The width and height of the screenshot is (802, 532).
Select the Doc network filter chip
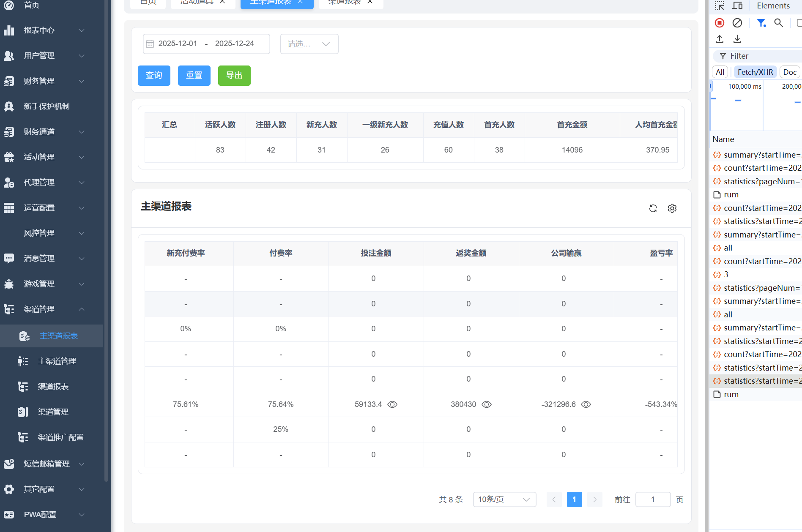pos(789,72)
